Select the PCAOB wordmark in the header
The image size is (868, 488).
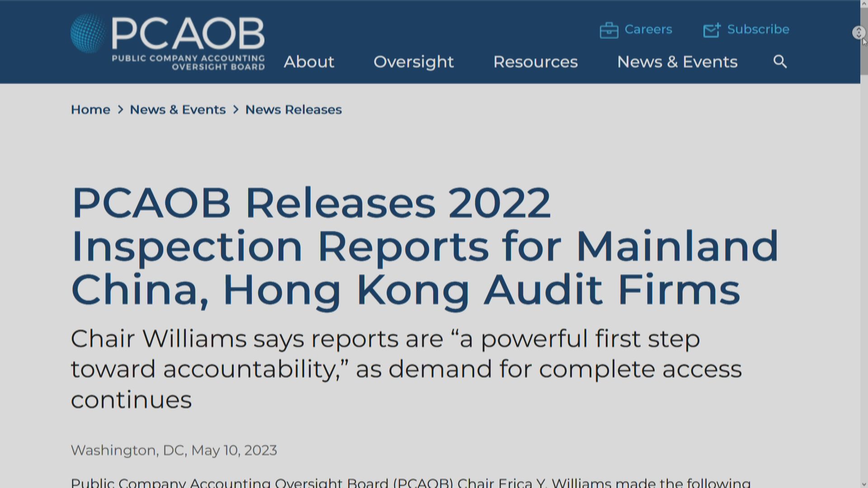(x=188, y=32)
